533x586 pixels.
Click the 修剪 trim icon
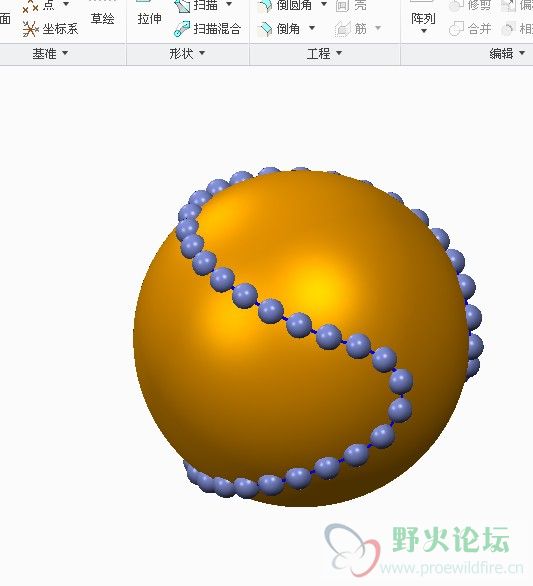(x=456, y=5)
